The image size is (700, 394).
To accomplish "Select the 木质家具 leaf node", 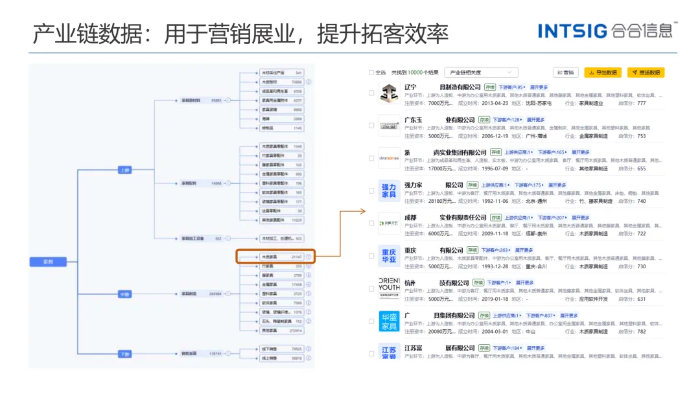I will coord(282,257).
